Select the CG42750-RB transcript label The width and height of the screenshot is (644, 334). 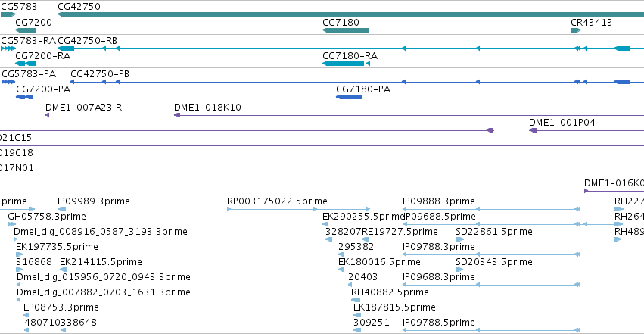tap(88, 41)
